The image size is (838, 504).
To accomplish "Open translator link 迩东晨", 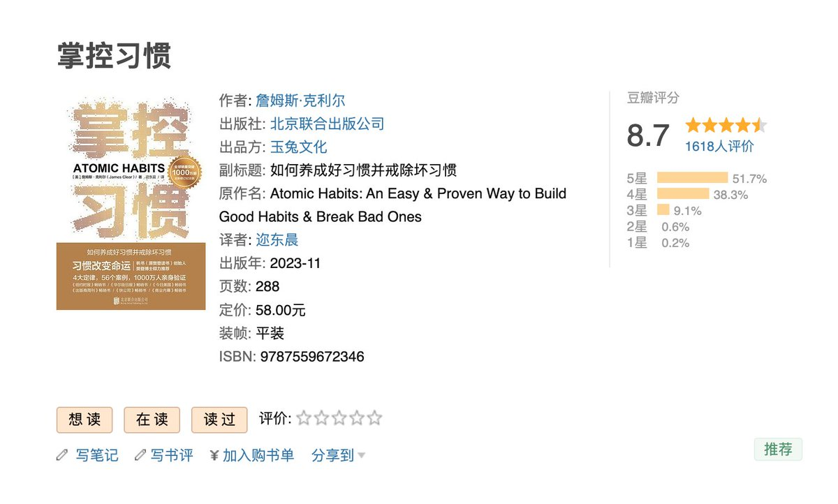I will 277,240.
